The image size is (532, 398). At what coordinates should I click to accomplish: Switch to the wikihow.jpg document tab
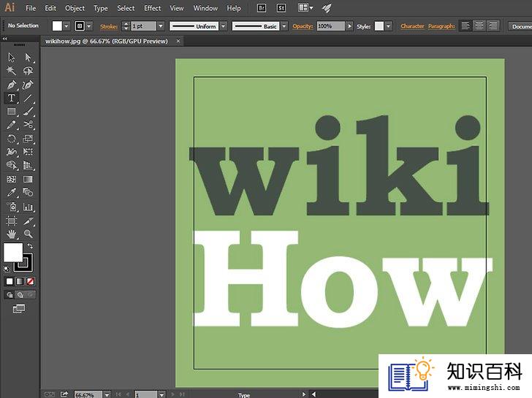107,41
